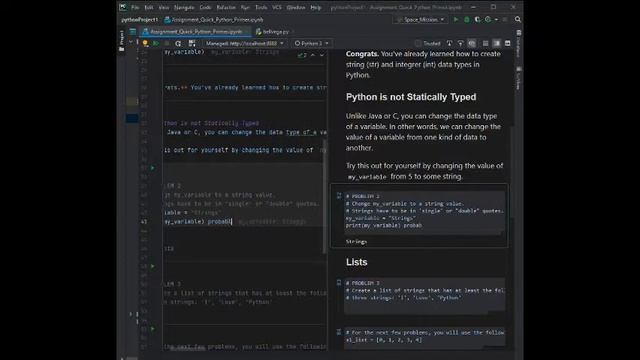Image resolution: width=640 pixels, height=360 pixels.
Task: Click pythonProject1 in the navigation breadcrumb
Action: (139, 20)
